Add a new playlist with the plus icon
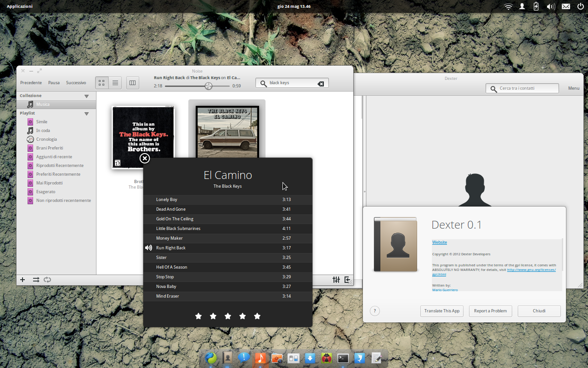This screenshot has height=368, width=588. pyautogui.click(x=23, y=280)
